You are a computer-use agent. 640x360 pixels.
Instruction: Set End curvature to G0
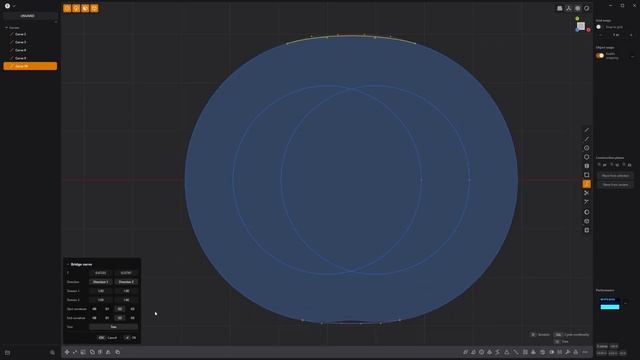click(94, 318)
